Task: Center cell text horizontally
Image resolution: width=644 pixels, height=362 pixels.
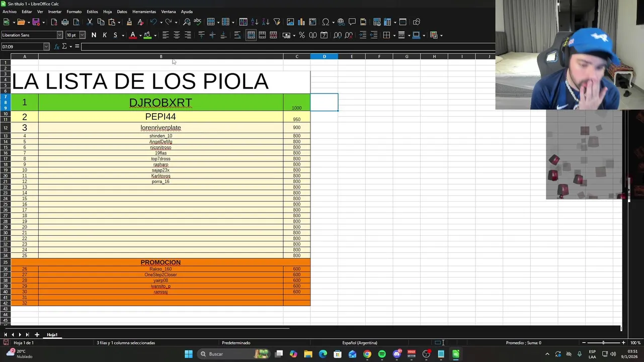Action: [177, 35]
